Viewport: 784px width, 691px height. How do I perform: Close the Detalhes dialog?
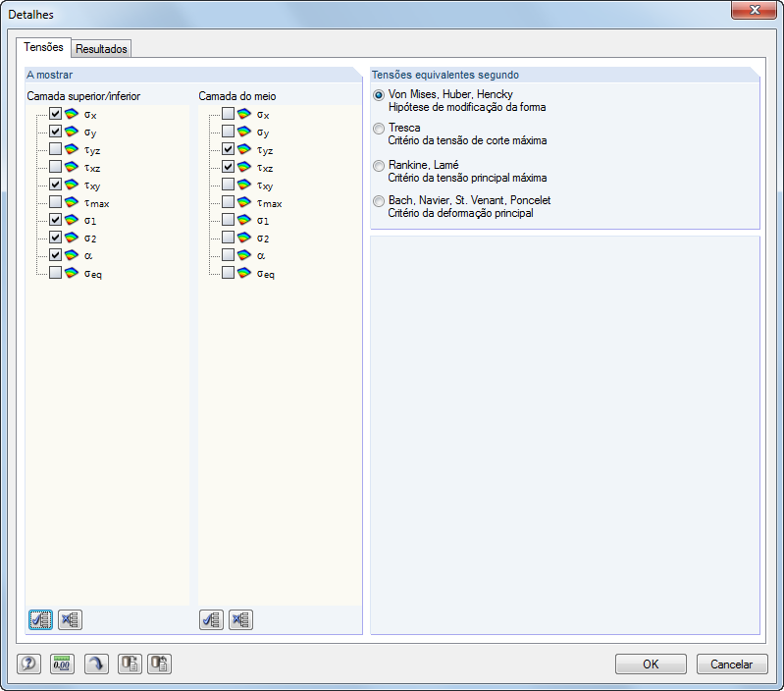point(754,10)
